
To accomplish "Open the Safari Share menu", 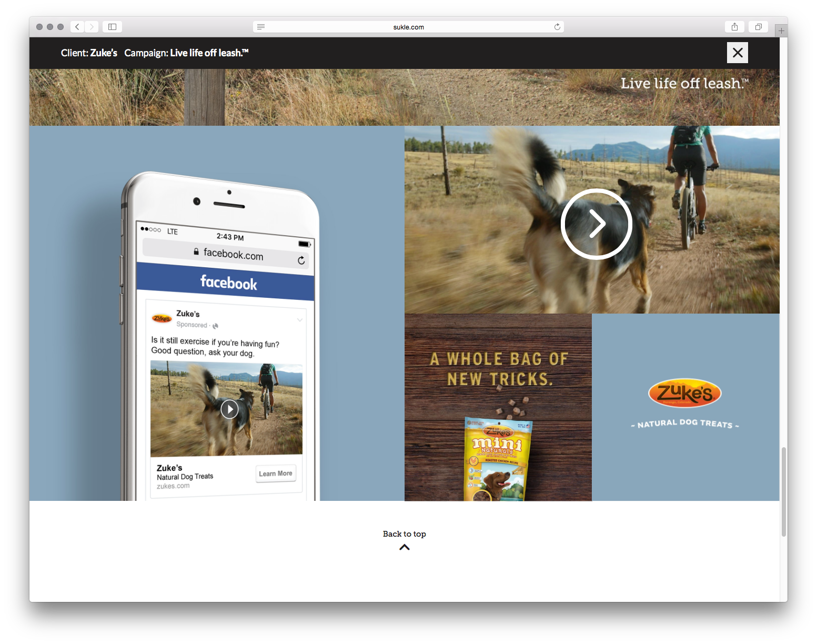I will (734, 27).
